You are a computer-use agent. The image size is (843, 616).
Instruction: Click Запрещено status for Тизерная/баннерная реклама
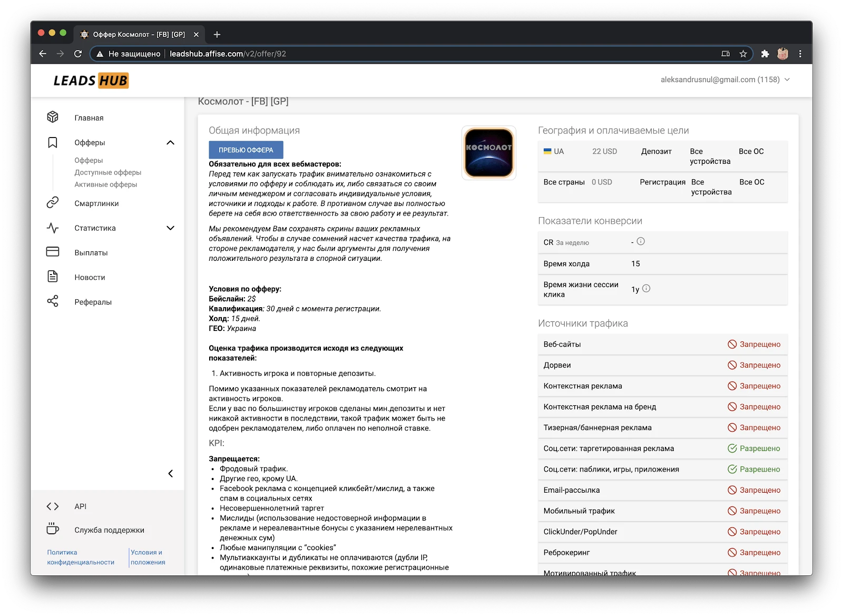(x=754, y=427)
